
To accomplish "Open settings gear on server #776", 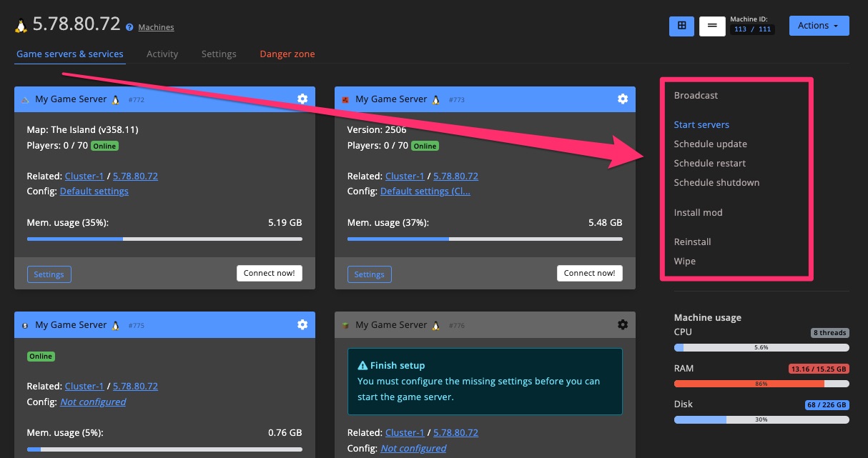I will pos(623,324).
